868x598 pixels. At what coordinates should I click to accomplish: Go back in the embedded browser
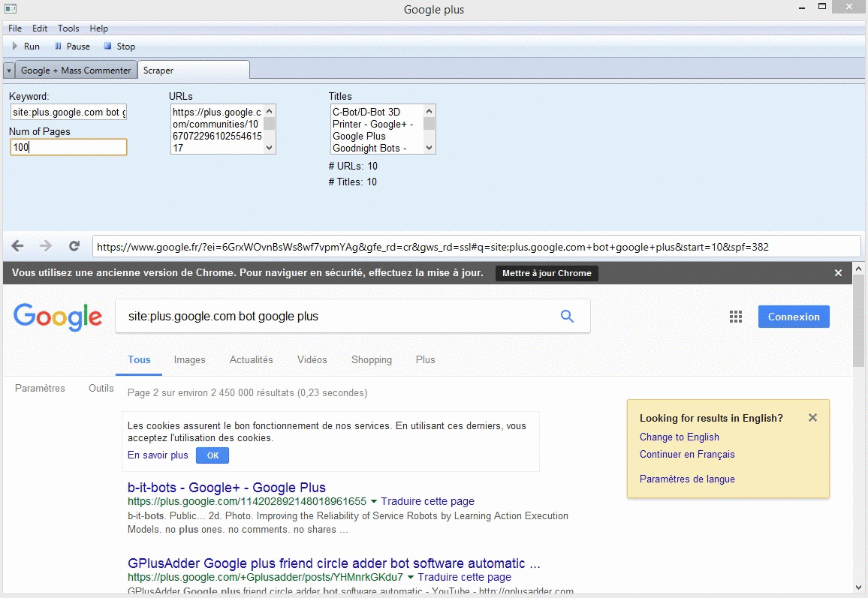click(x=18, y=246)
